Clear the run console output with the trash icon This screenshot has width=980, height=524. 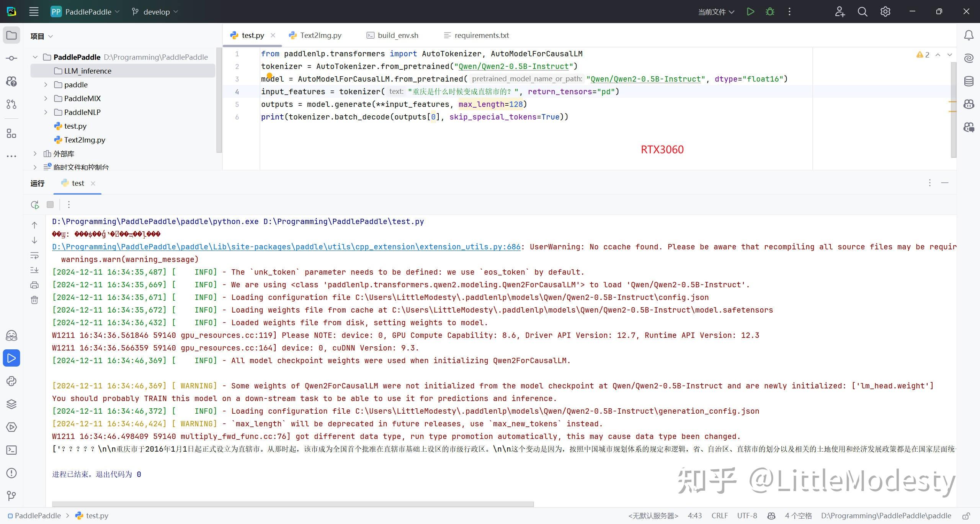[34, 300]
